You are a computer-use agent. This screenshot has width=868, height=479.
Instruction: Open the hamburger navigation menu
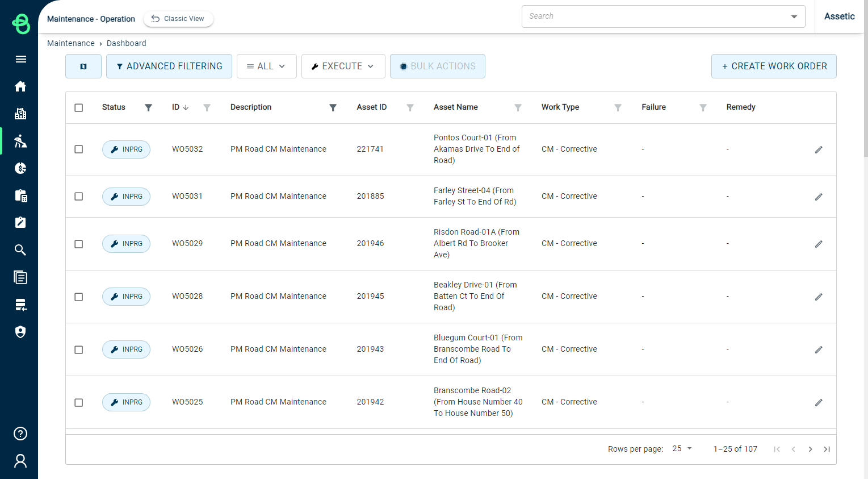point(21,59)
